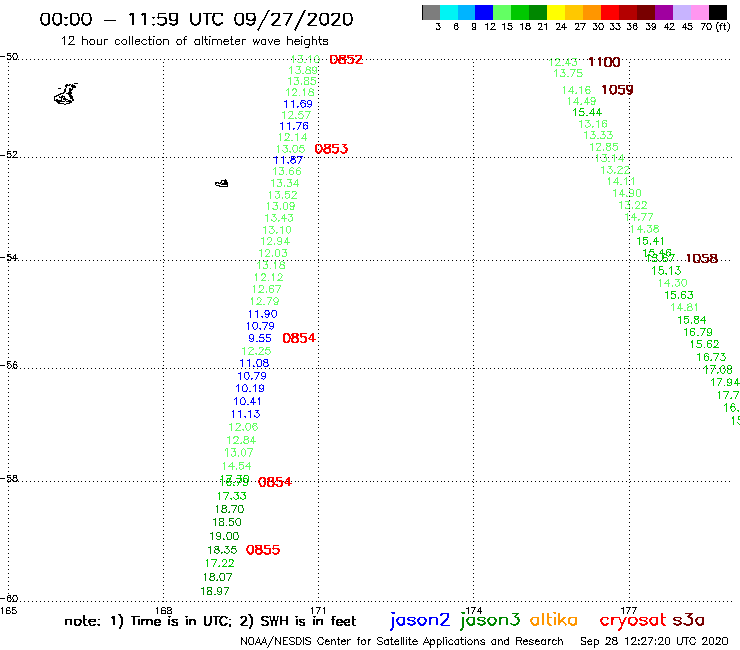Click the 0853 timestamp label

pyautogui.click(x=331, y=149)
